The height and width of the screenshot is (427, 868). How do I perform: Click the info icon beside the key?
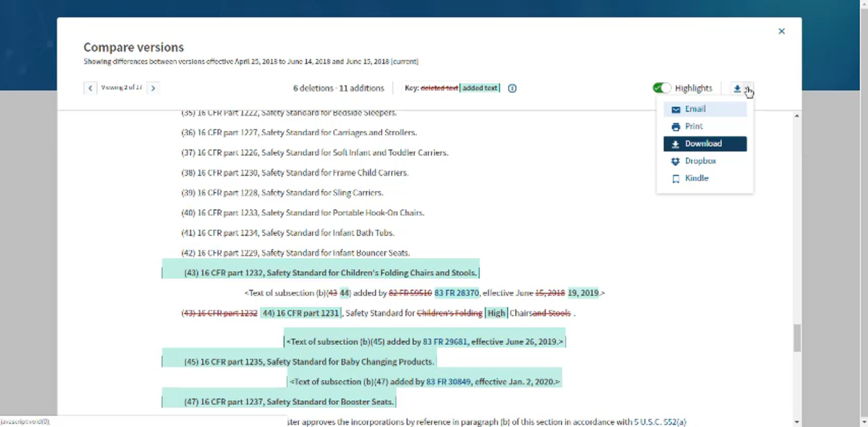click(x=512, y=88)
